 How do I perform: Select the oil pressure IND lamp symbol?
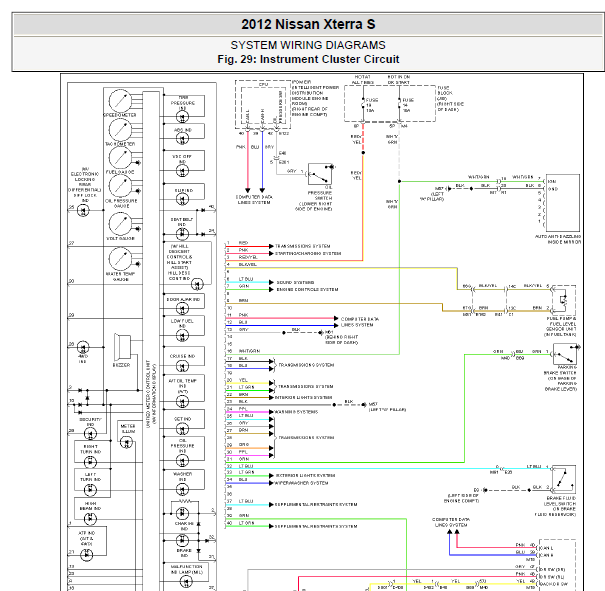(x=183, y=460)
